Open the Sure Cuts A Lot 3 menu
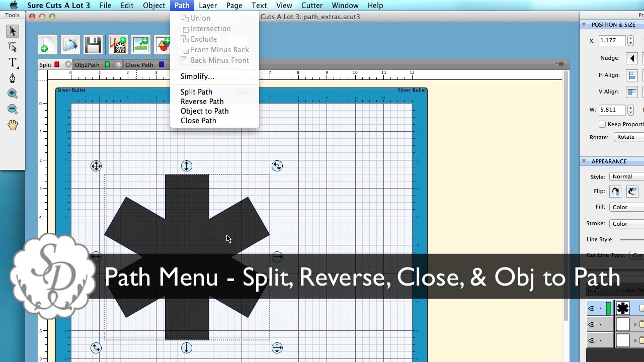The height and width of the screenshot is (362, 644). point(59,6)
